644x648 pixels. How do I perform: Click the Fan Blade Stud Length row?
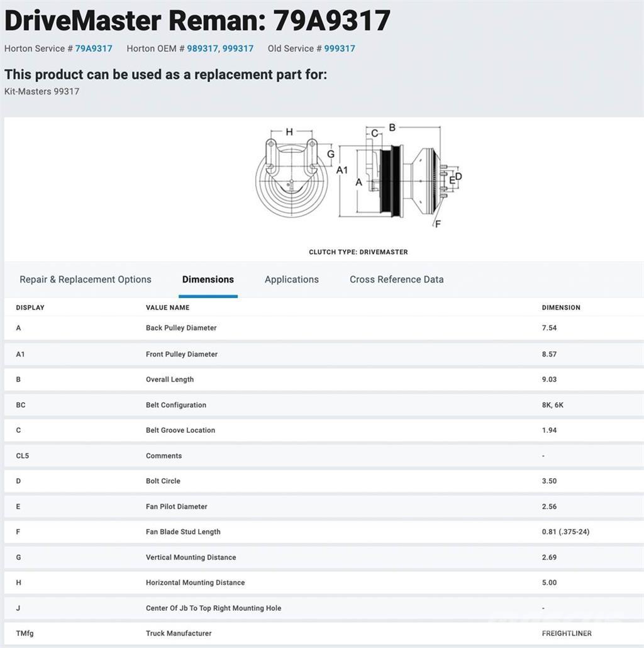pos(183,532)
